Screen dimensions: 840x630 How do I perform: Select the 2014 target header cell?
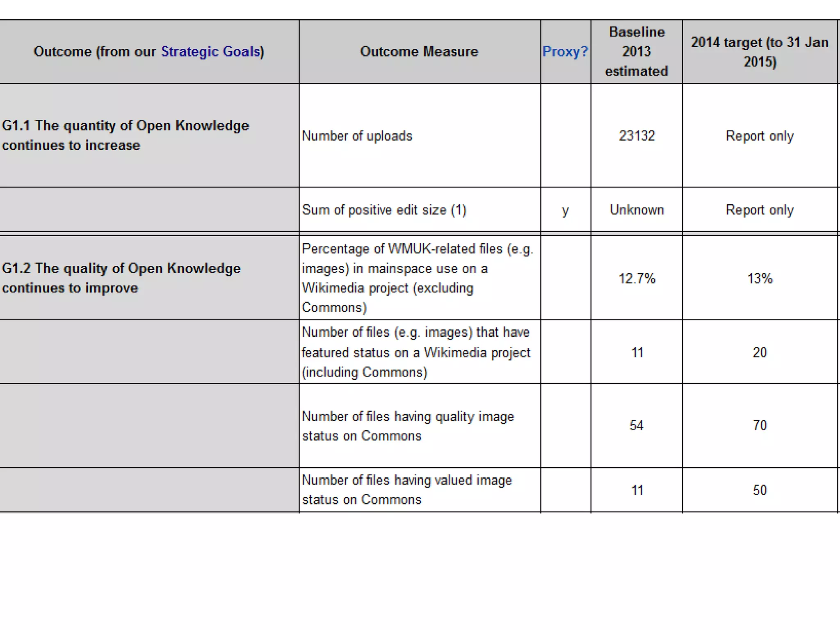pos(760,52)
